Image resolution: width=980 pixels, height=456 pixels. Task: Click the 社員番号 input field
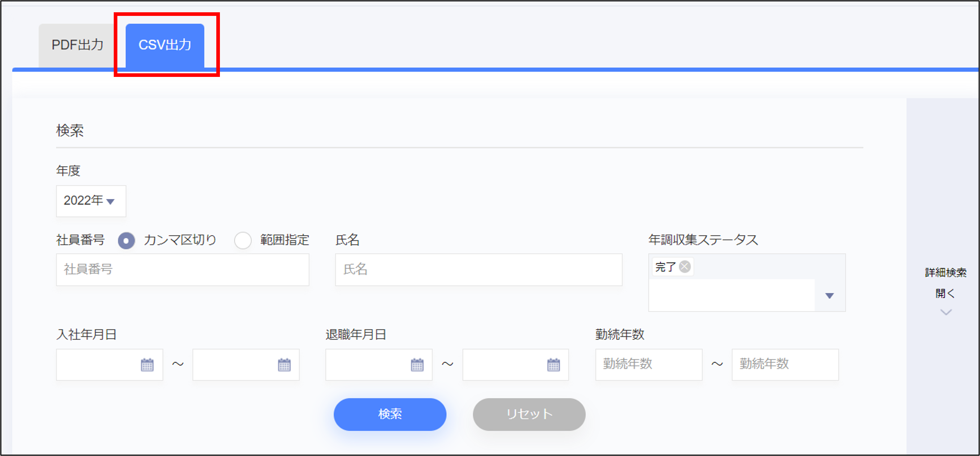click(x=182, y=269)
